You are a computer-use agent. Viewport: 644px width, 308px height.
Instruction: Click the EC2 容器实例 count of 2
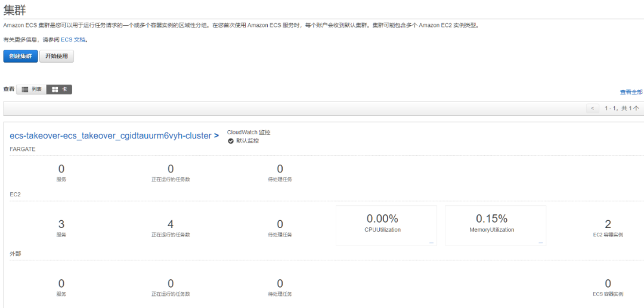pyautogui.click(x=608, y=224)
